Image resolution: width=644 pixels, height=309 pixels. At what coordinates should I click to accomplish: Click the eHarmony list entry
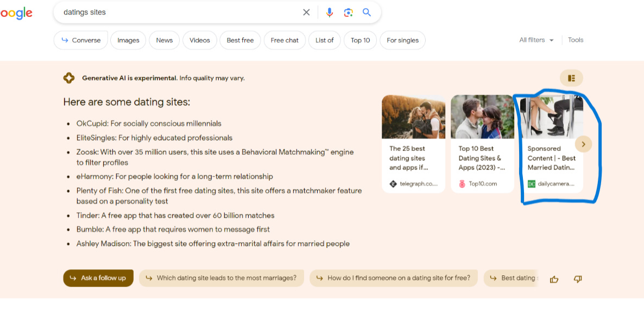[174, 176]
